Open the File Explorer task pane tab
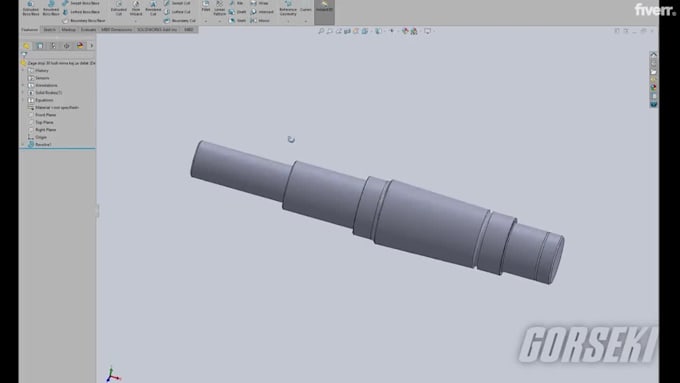 tap(654, 72)
